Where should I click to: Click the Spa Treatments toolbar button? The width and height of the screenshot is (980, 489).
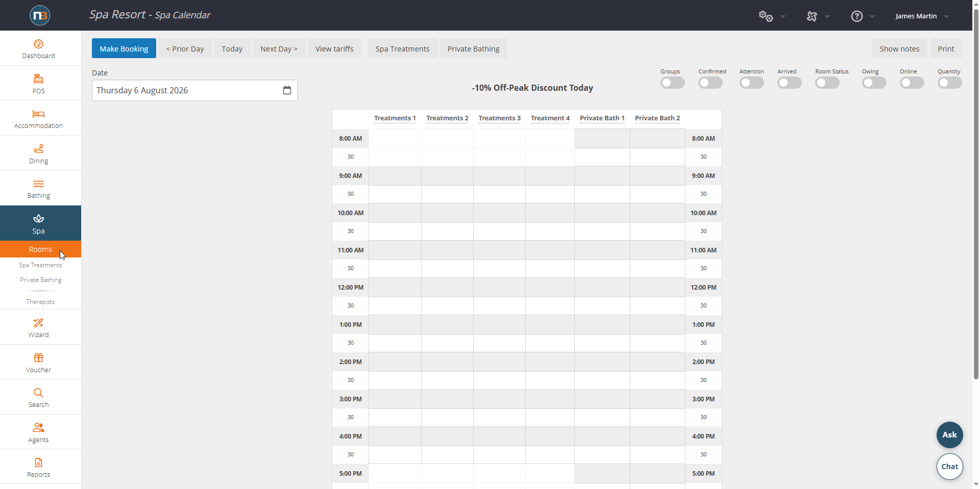[x=402, y=48]
